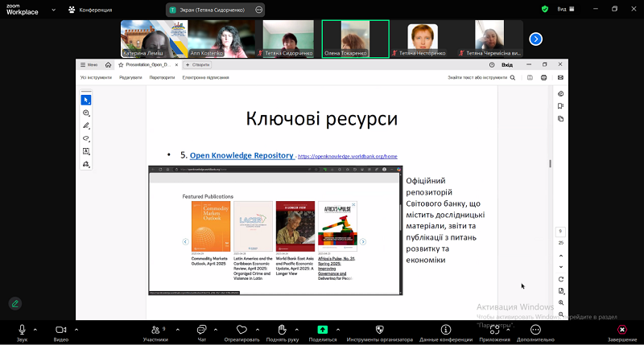Image resolution: width=644 pixels, height=345 pixels.
Task: Open the Участники participants panel
Action: 155,331
